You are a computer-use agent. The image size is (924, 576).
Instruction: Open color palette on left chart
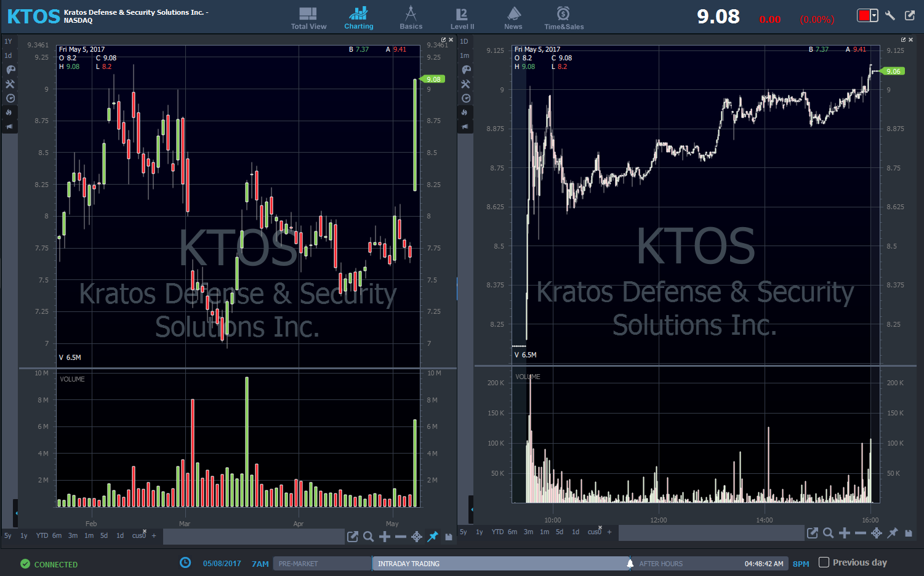coord(10,70)
